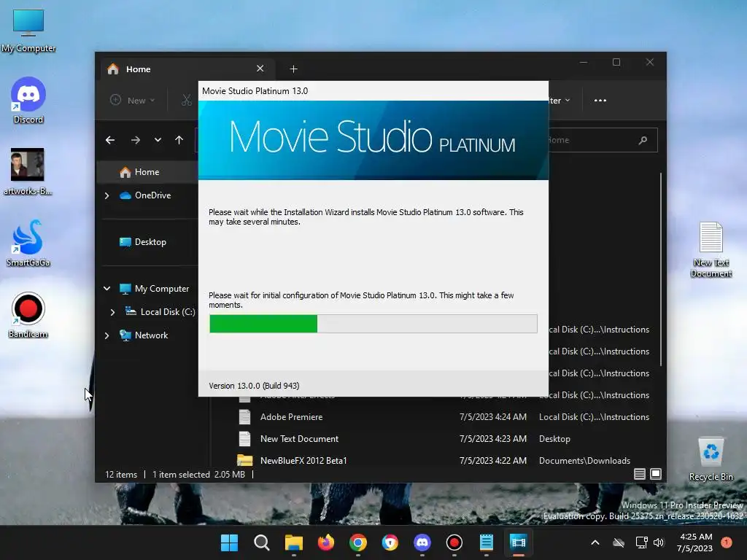
Task: Open Notepad from the taskbar
Action: (x=487, y=542)
